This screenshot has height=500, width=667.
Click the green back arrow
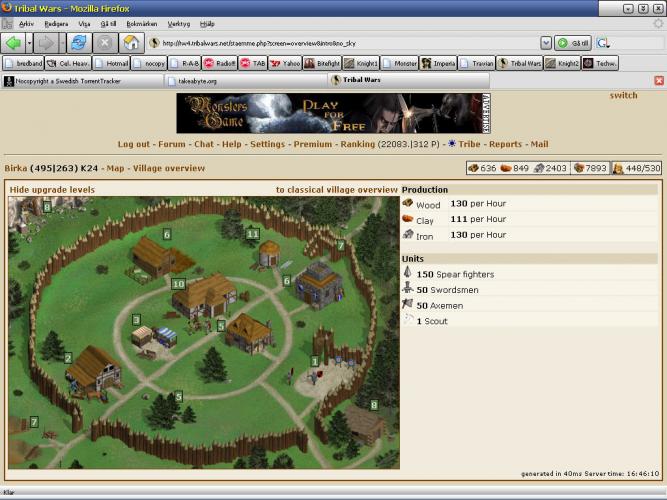(x=14, y=43)
